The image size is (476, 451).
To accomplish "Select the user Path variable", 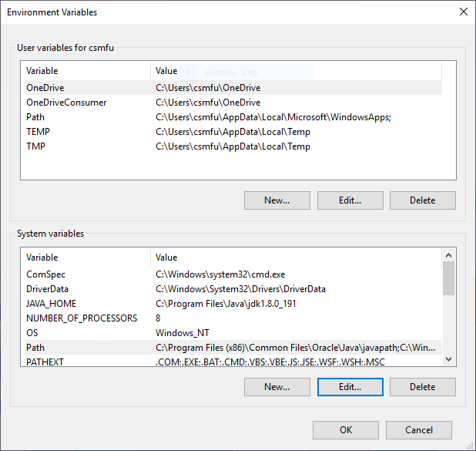I will point(35,117).
